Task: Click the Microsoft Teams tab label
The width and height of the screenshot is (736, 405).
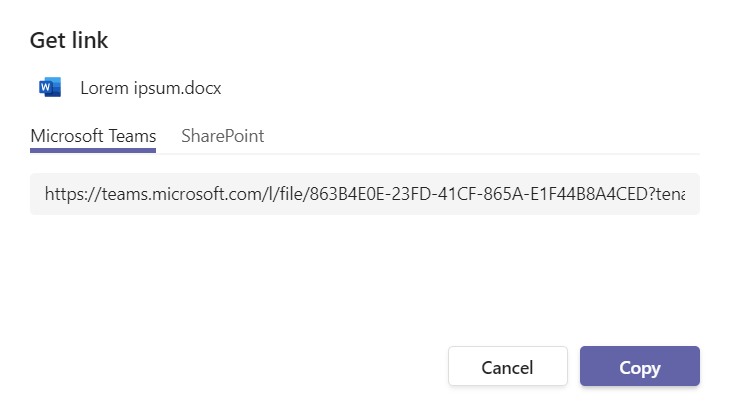Action: [x=93, y=136]
